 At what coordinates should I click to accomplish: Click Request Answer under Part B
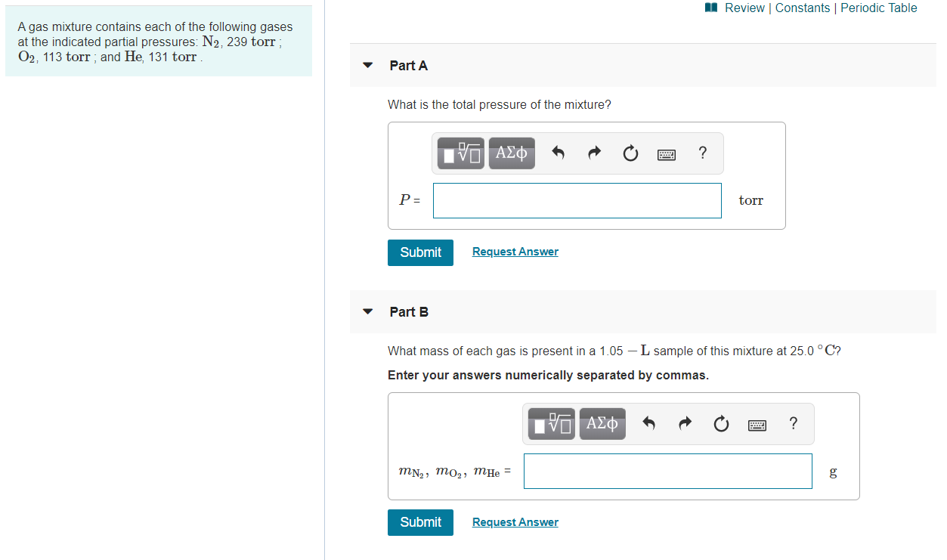[x=515, y=521]
